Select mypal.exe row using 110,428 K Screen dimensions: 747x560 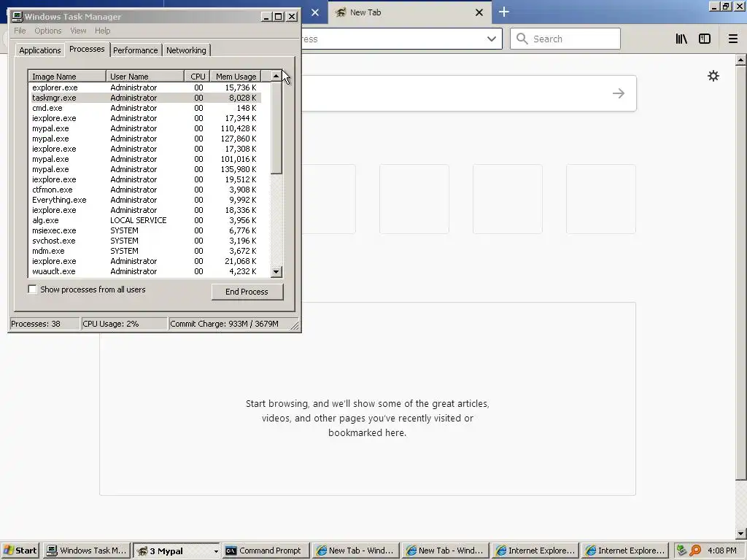144,128
